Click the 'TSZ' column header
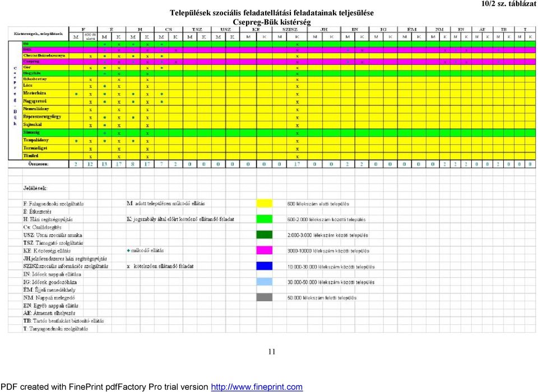Viewport: 538px width, 392px height. pyautogui.click(x=197, y=30)
